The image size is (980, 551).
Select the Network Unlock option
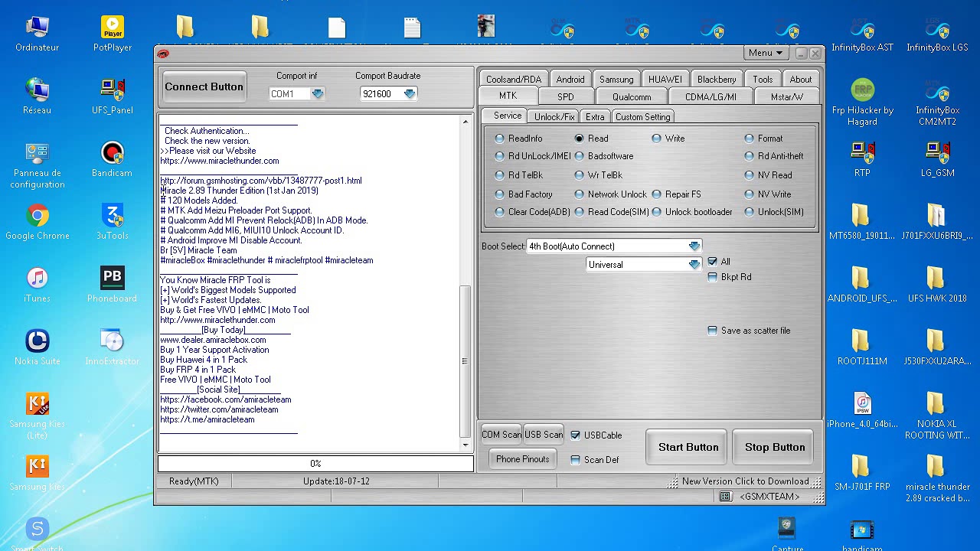(x=611, y=194)
